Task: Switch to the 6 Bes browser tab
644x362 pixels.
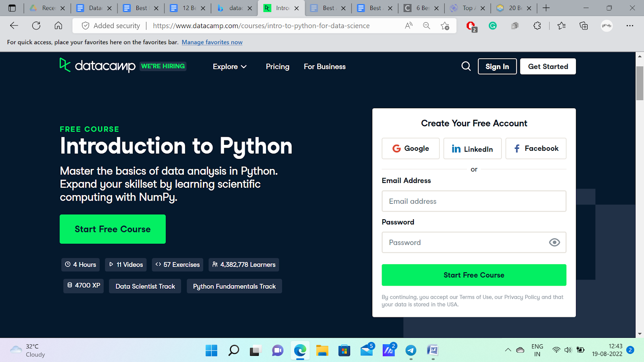Action: pos(422,8)
